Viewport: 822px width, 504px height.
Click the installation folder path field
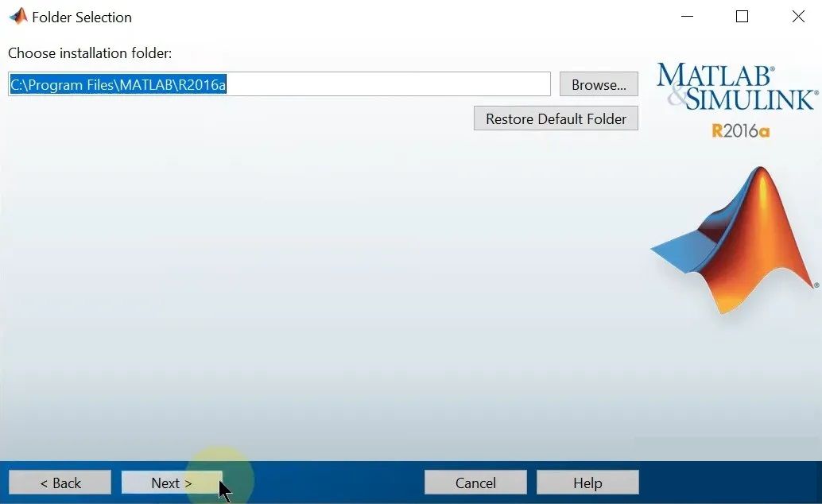279,84
